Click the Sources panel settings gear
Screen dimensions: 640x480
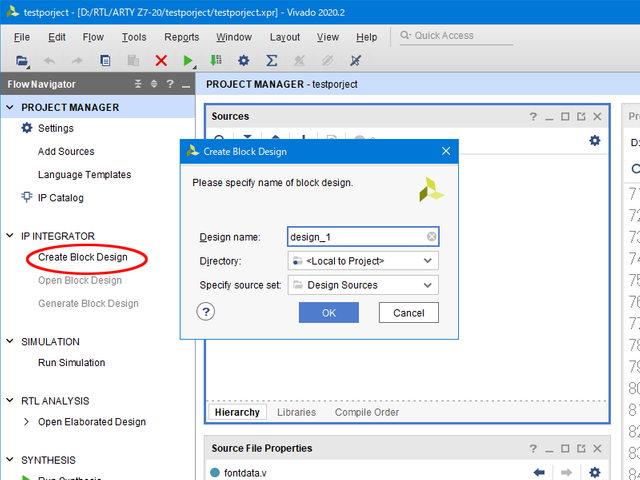594,141
